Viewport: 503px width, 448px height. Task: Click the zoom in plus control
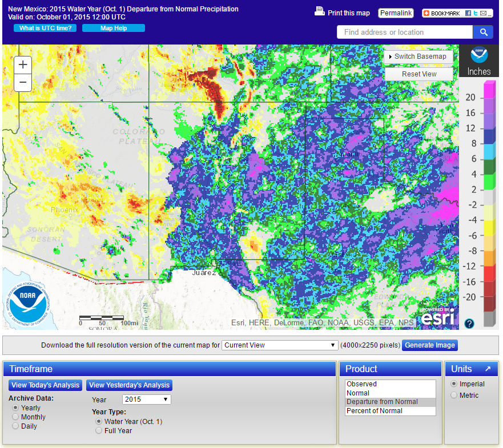tap(22, 64)
